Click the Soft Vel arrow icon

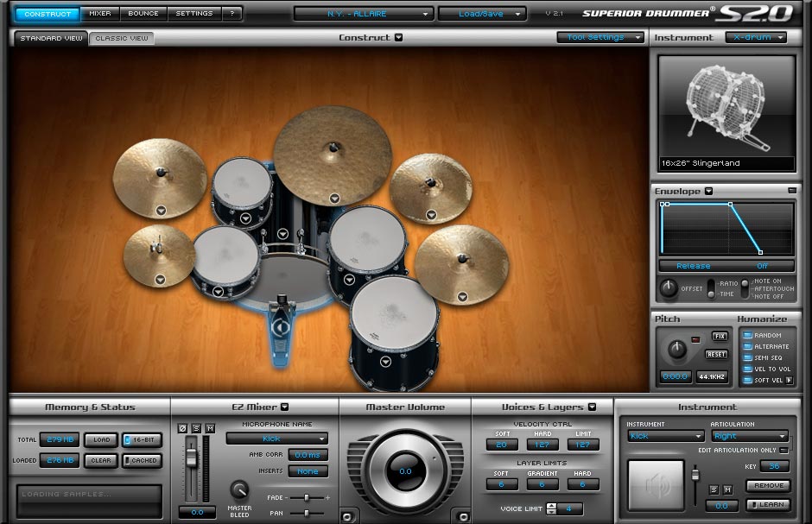coord(790,380)
